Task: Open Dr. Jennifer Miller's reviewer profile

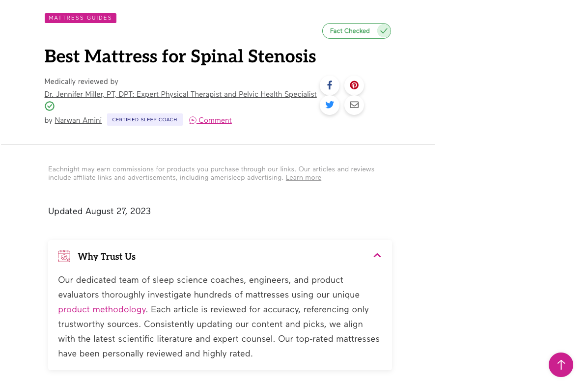Action: [x=180, y=94]
